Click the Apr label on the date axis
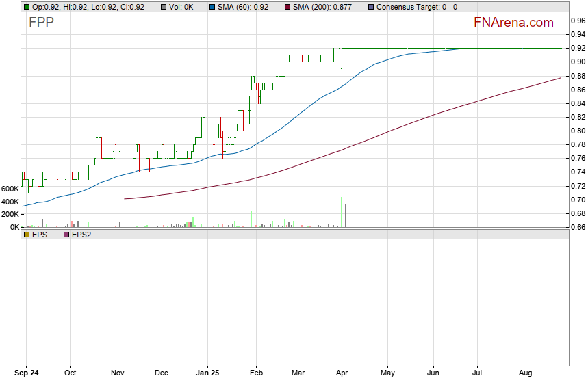Image resolution: width=588 pixels, height=387 pixels. click(342, 374)
